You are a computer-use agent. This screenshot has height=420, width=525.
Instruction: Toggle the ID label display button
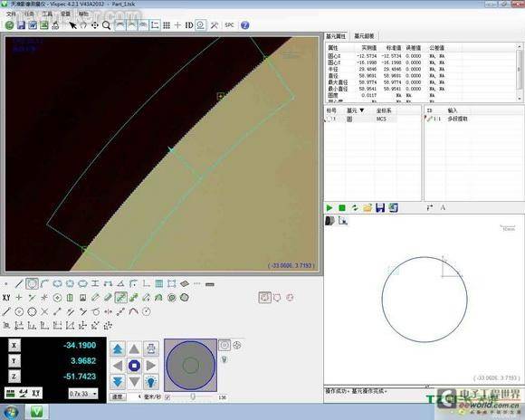click(x=189, y=25)
